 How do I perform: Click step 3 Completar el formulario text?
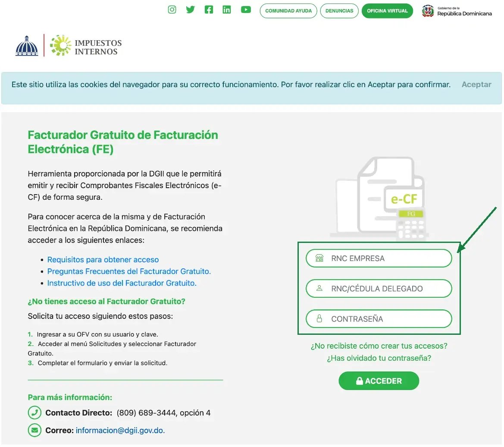coord(102,363)
